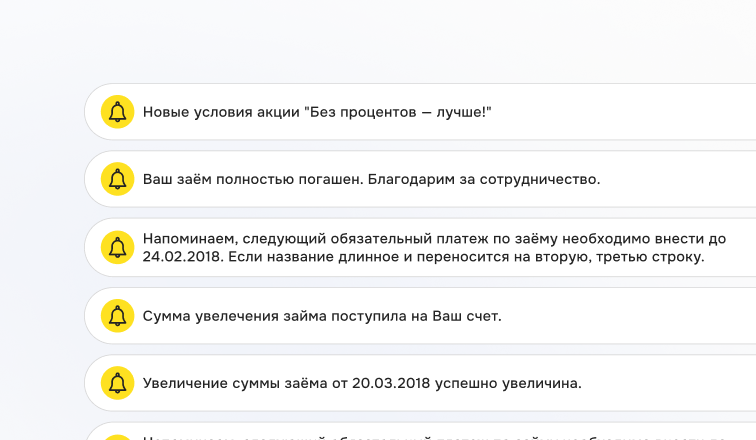This screenshot has height=440, width=756.
Task: Click "Благодарим за сотрудничество" sentence
Action: pyautogui.click(x=484, y=180)
